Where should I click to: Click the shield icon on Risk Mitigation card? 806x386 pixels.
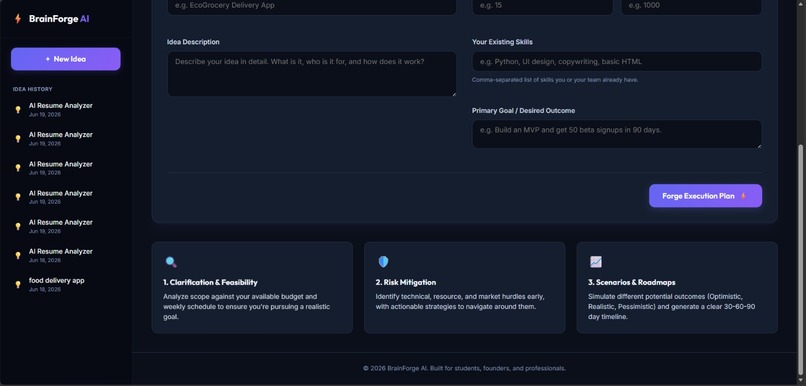(x=383, y=262)
